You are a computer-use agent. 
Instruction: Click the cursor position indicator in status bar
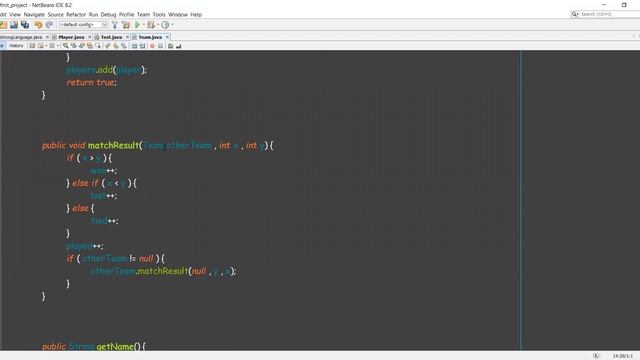[x=622, y=356]
